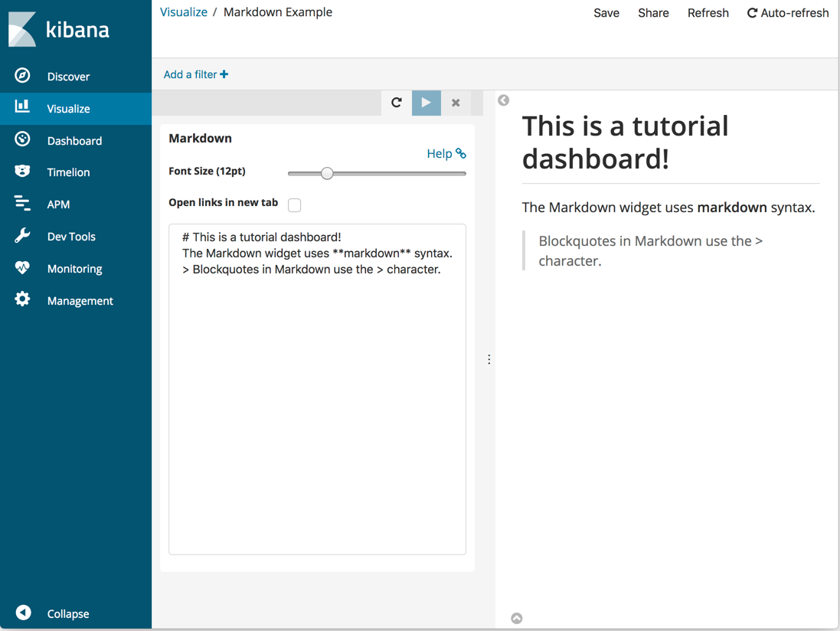The height and width of the screenshot is (631, 840).
Task: Adjust the Font Size slider
Action: point(328,173)
